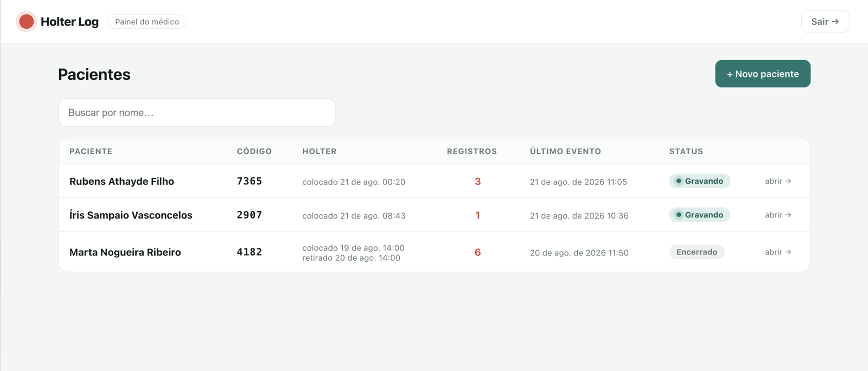The height and width of the screenshot is (371, 868).
Task: Click holter text colocado 19 de ago. 14:00
Action: 353,248
